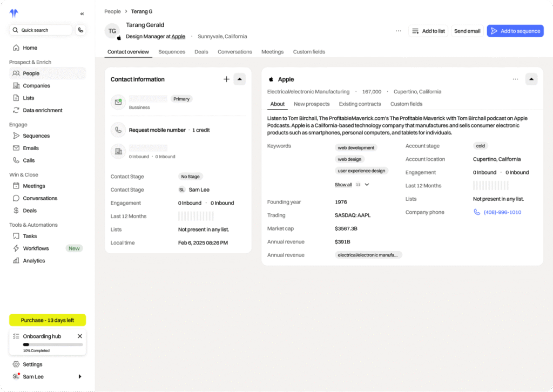Click the Primary email label

pos(181,99)
